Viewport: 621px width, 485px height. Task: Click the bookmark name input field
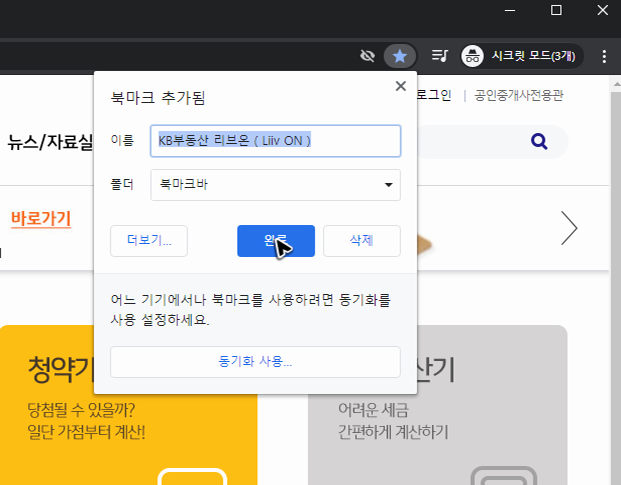click(x=275, y=141)
